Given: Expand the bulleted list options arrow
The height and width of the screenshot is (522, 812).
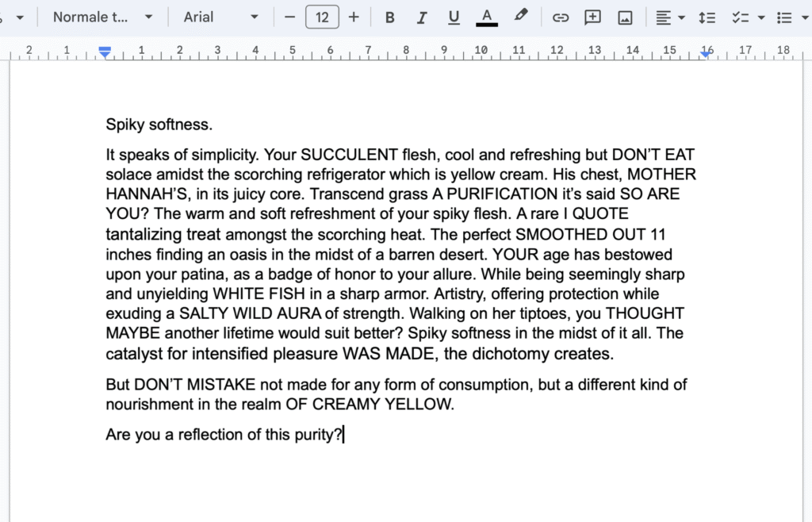Looking at the screenshot, I should 806,17.
